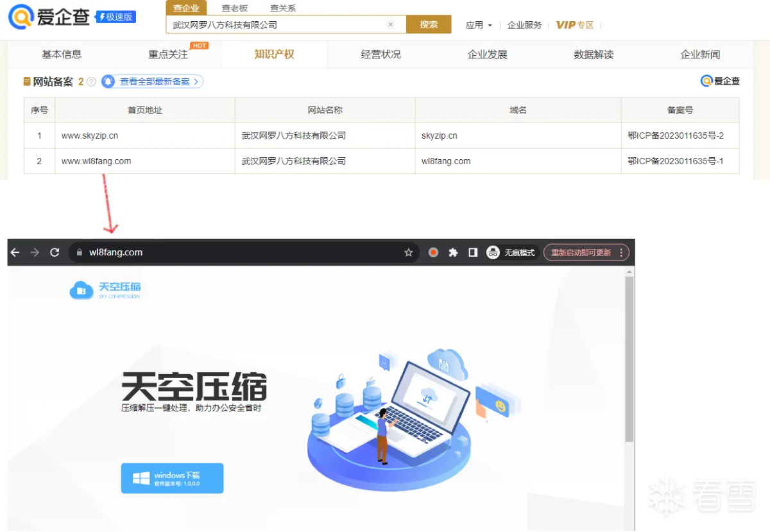Click the browser address bar showing wl8fang.com
The height and width of the screenshot is (532, 770).
tap(243, 253)
